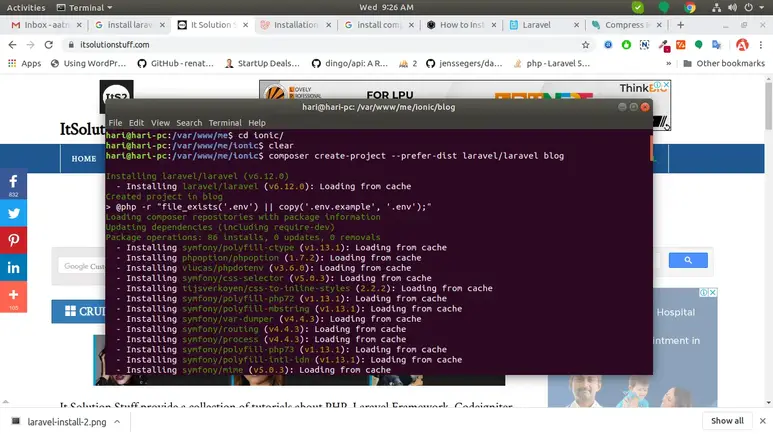Close the 'install larav' tab

click(x=162, y=25)
